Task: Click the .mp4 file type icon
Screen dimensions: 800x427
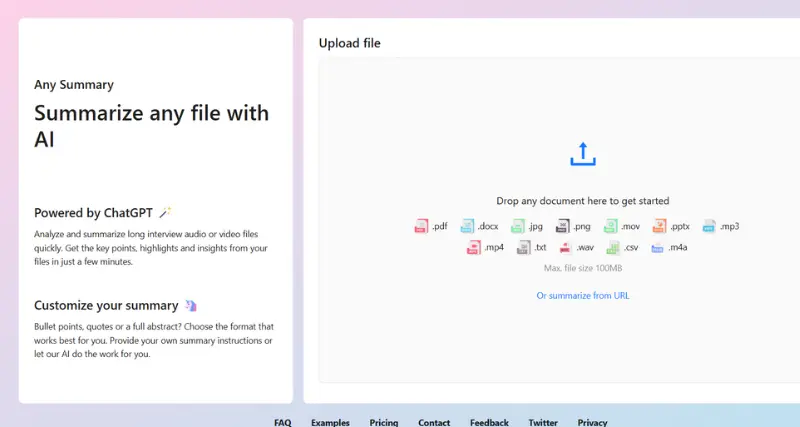Action: pos(474,247)
